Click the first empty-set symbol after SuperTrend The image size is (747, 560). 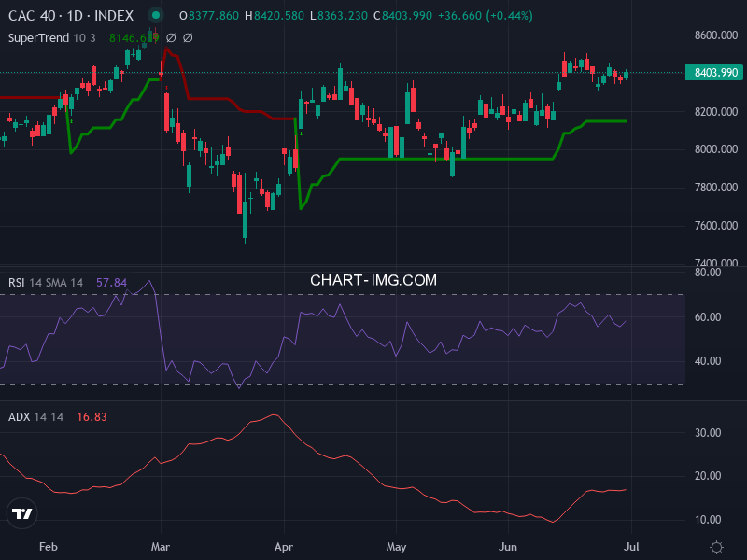[x=171, y=37]
